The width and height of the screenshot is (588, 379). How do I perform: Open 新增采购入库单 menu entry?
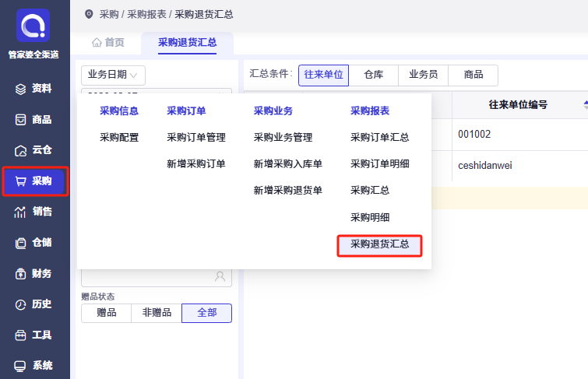pos(288,164)
